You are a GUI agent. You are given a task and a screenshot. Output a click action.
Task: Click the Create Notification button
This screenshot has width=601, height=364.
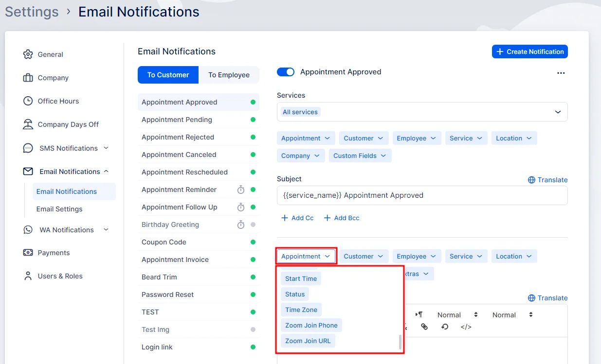point(529,52)
